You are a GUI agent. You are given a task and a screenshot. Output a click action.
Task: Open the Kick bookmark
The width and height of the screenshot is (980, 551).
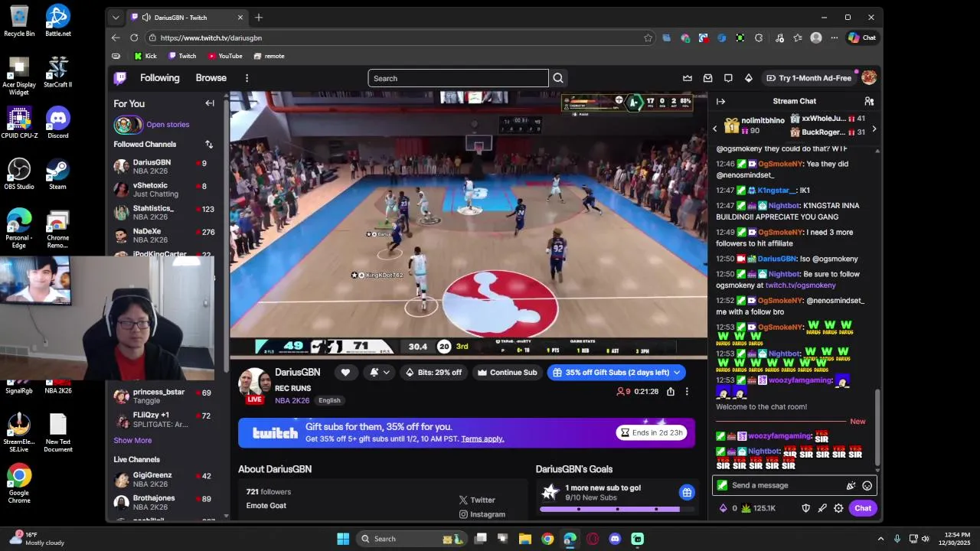point(145,56)
